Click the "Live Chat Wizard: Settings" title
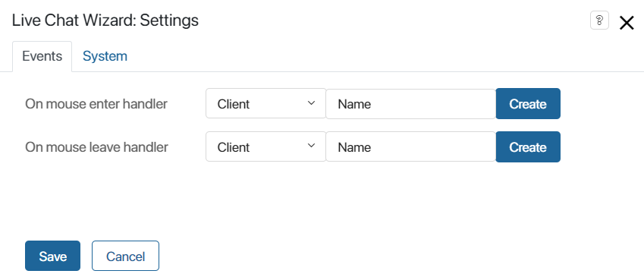The image size is (644, 277). [105, 20]
